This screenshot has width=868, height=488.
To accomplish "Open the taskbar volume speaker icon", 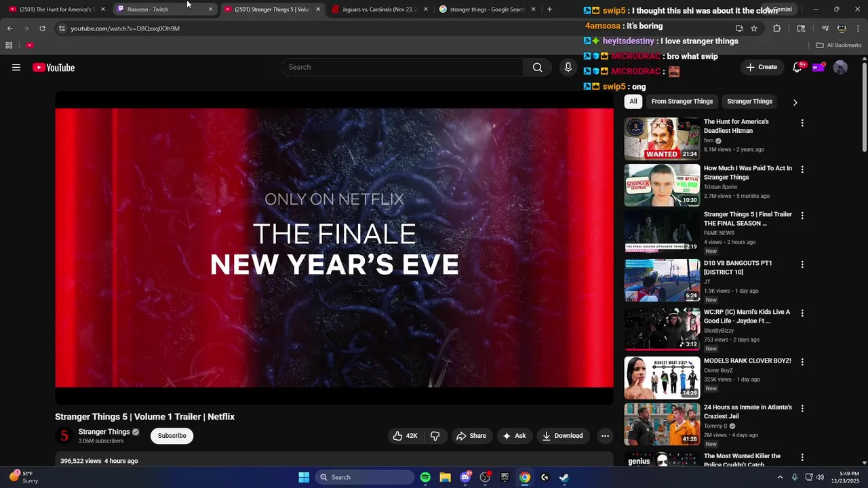I will point(820,477).
